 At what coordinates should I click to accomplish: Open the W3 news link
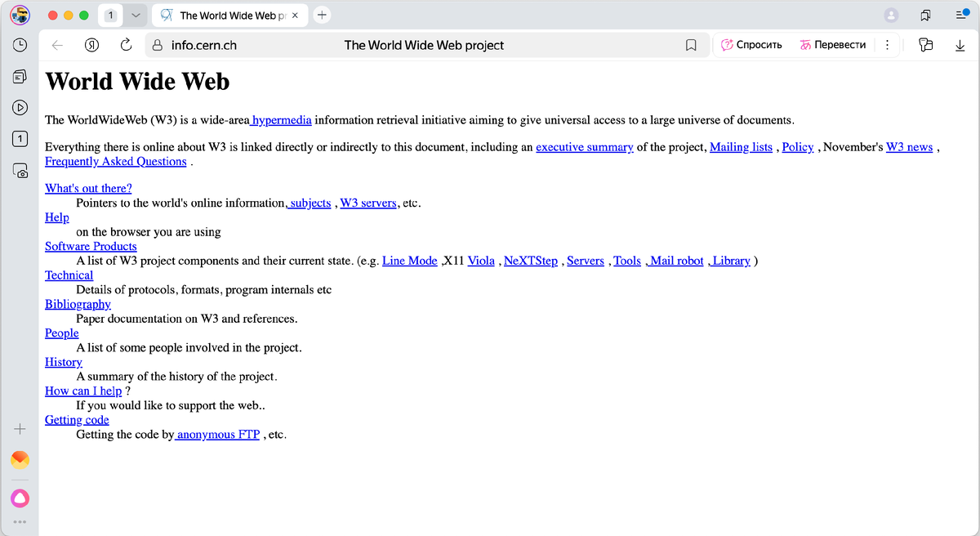(910, 147)
